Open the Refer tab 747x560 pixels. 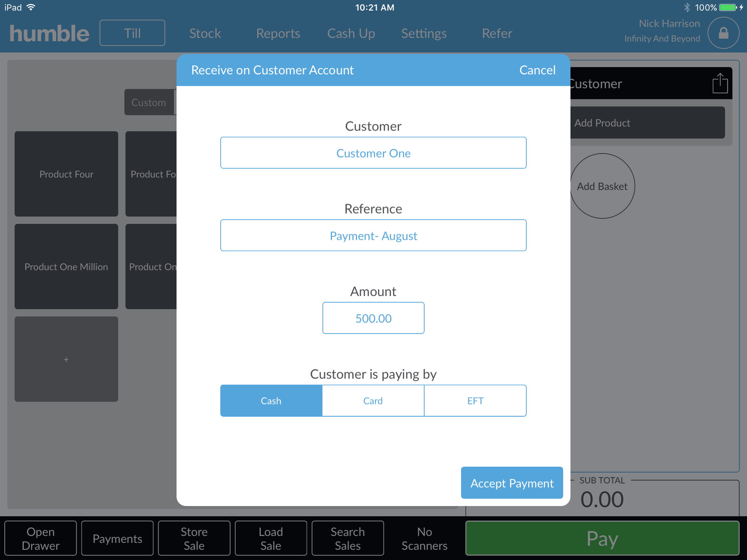(x=497, y=33)
